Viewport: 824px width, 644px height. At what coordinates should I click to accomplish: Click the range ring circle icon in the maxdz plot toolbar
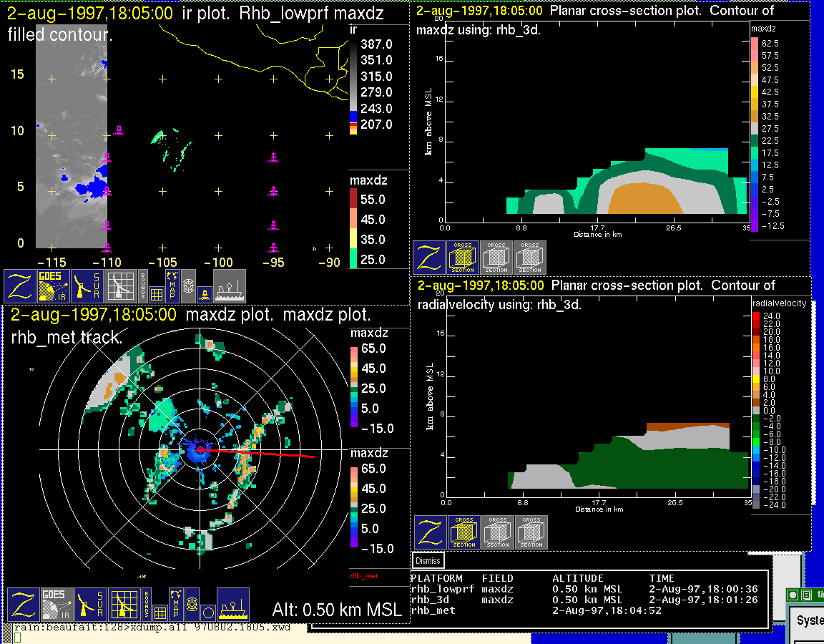(x=207, y=613)
